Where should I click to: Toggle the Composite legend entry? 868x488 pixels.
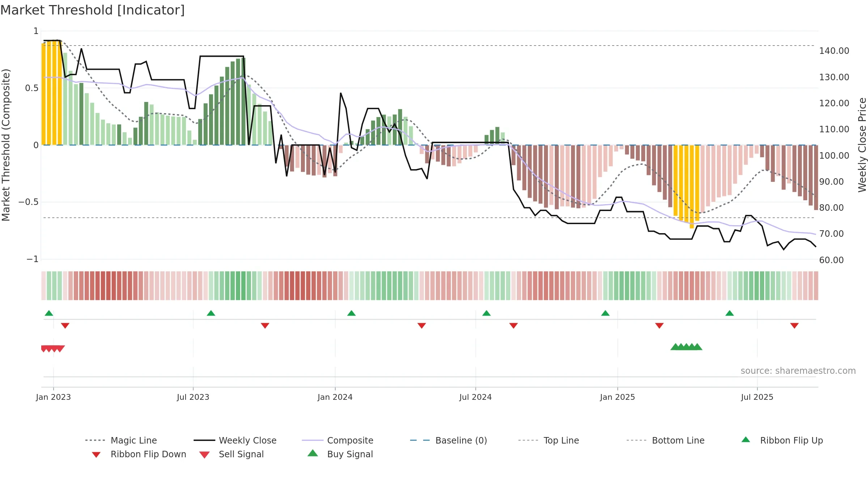(337, 440)
